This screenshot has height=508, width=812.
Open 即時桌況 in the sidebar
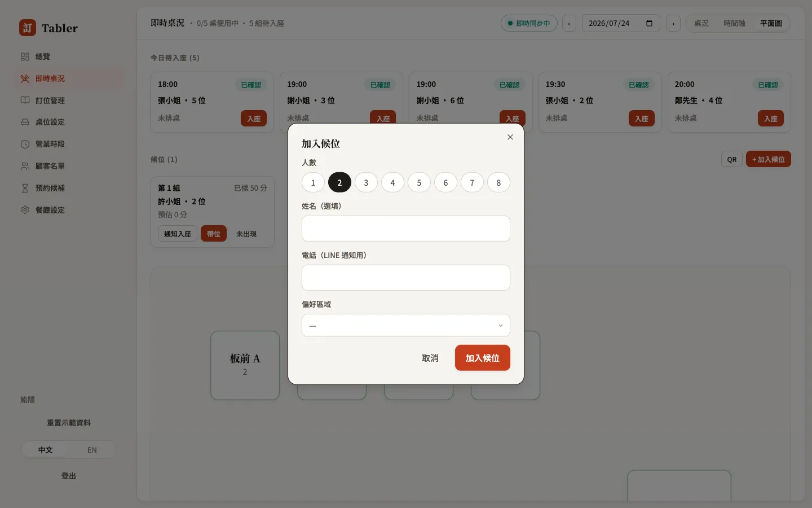click(x=69, y=78)
